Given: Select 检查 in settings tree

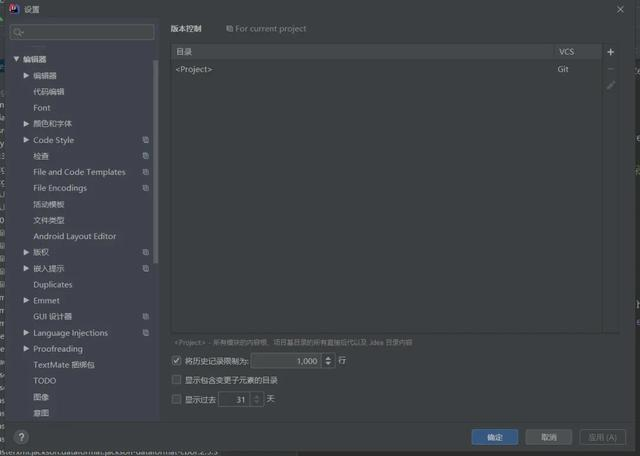Looking at the screenshot, I should click(x=41, y=156).
